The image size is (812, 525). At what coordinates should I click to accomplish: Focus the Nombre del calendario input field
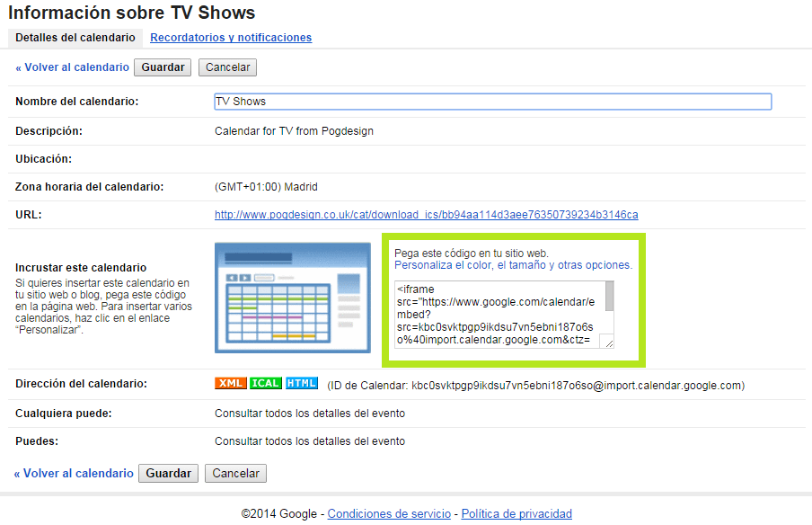(492, 102)
